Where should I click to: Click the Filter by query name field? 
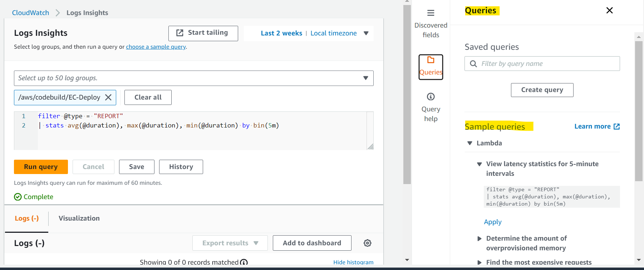click(x=542, y=64)
